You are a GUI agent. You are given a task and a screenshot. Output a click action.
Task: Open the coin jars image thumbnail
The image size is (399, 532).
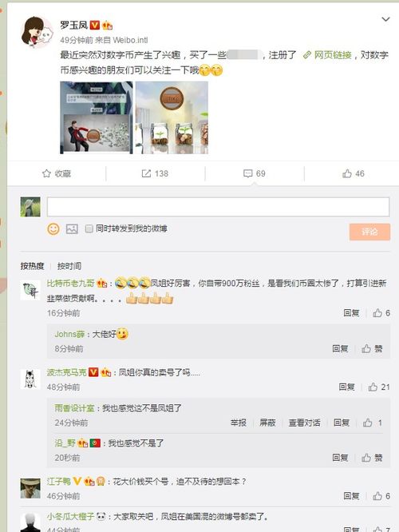[172, 117]
